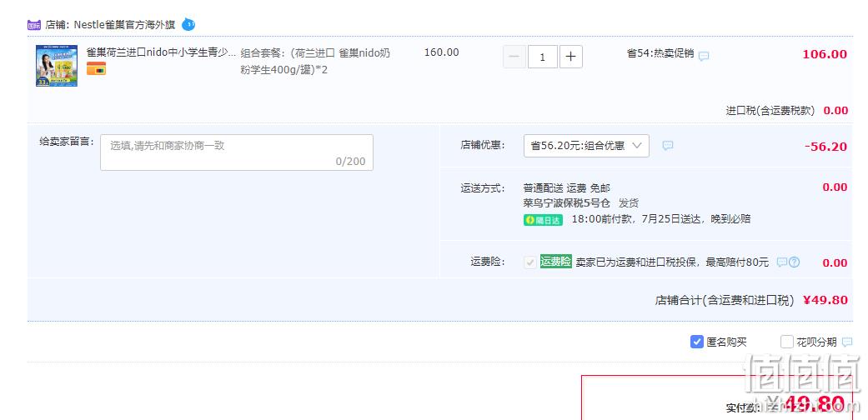The width and height of the screenshot is (868, 420).
Task: Click the unit price 160.00
Action: 442,52
